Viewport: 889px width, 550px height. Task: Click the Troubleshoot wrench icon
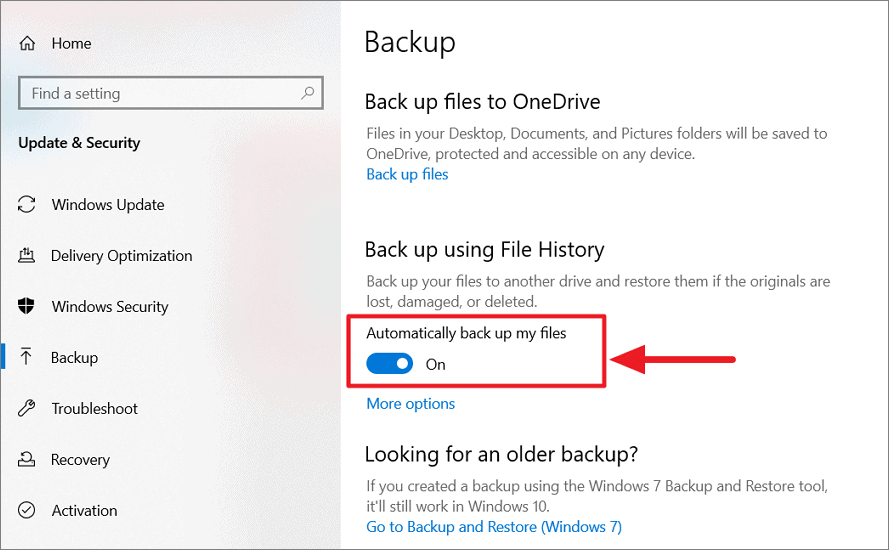[27, 408]
